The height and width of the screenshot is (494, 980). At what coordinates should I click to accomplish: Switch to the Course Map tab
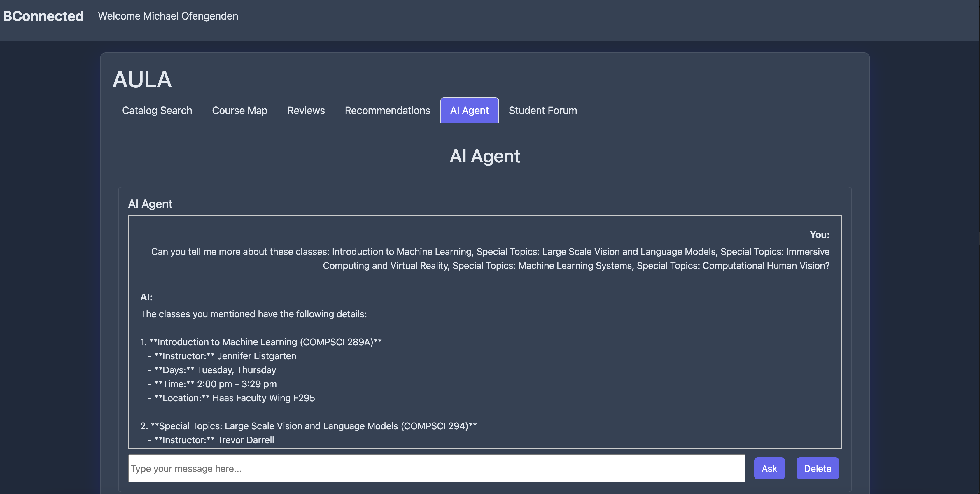click(x=239, y=110)
